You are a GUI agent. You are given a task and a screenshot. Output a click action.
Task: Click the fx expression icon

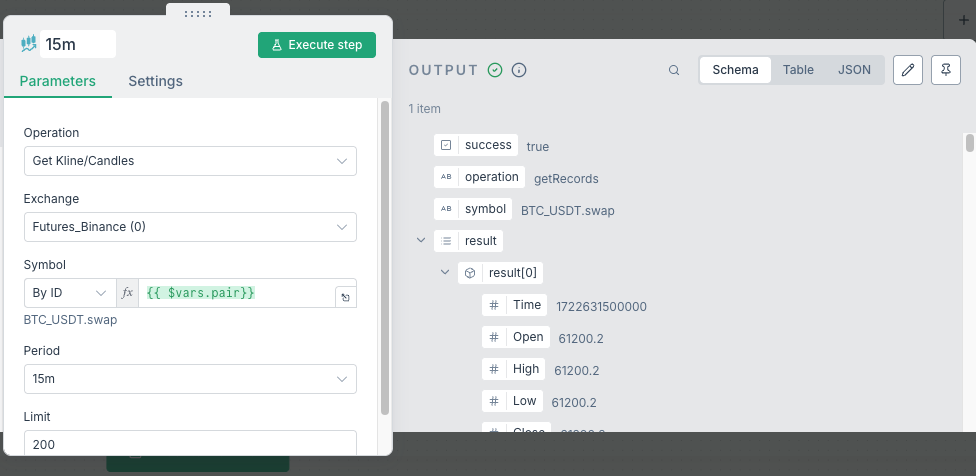point(127,293)
